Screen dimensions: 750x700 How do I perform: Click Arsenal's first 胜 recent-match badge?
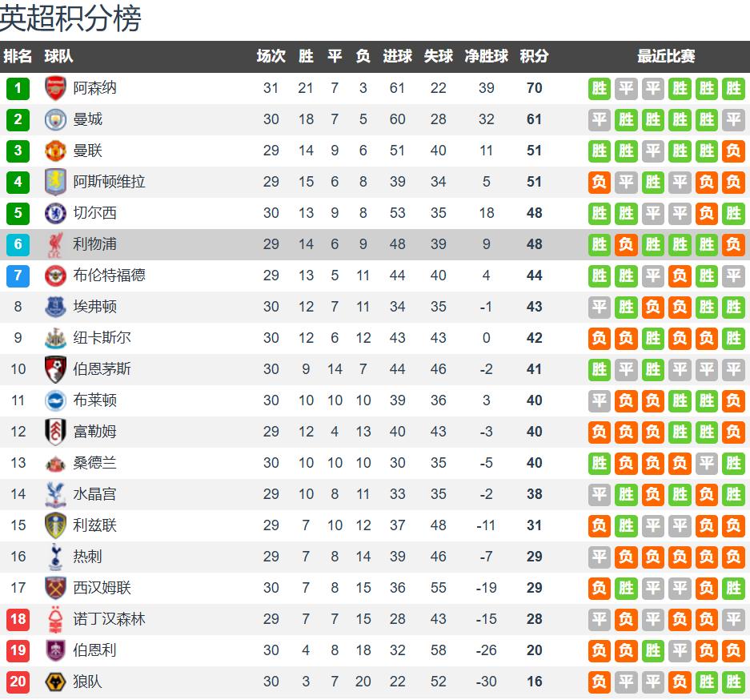tap(600, 88)
